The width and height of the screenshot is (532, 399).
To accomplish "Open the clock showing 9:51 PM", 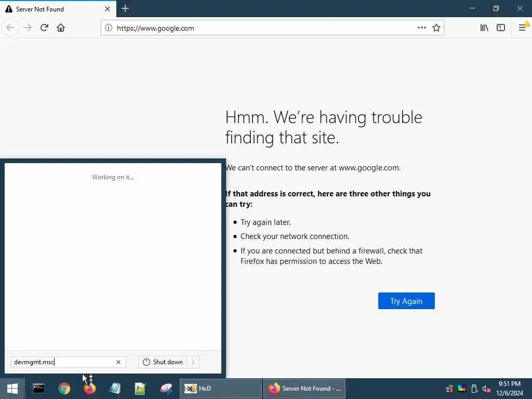I will (509, 389).
